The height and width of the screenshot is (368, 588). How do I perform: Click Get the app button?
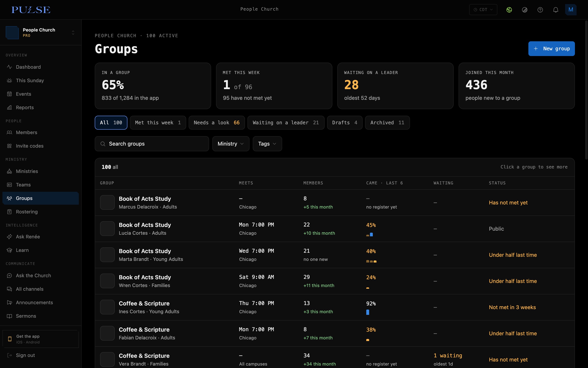41,339
